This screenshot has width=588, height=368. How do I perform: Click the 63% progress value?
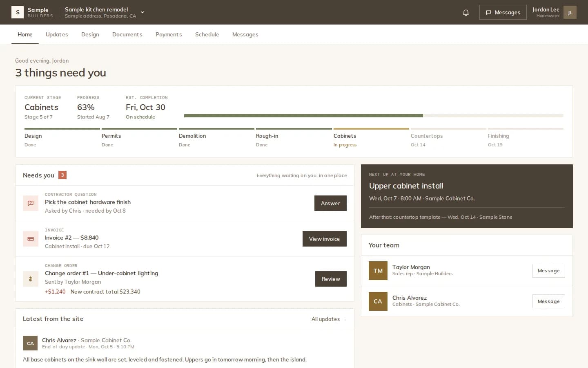[x=86, y=107]
